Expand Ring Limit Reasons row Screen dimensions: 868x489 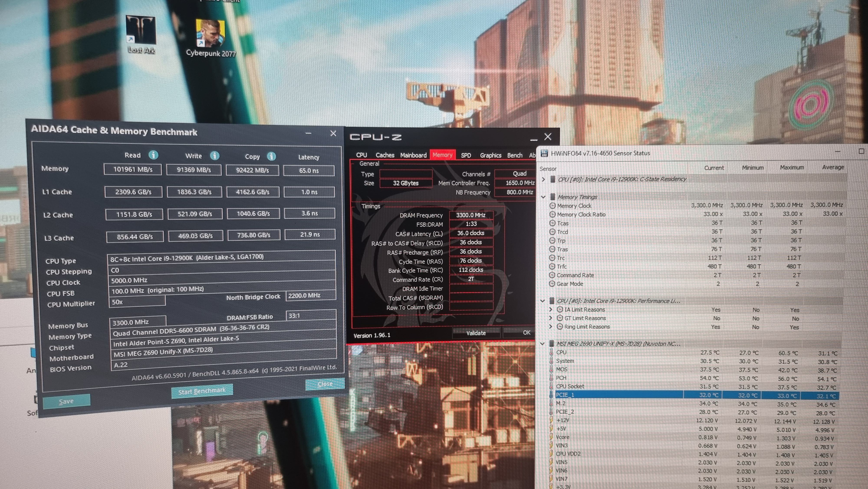[x=551, y=326]
